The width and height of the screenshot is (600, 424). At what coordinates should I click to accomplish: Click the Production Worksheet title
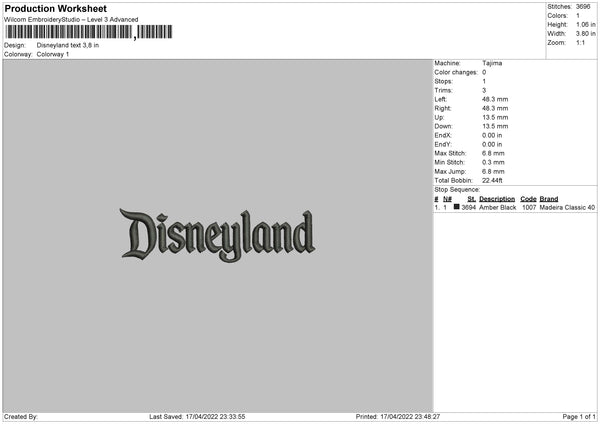tap(55, 8)
